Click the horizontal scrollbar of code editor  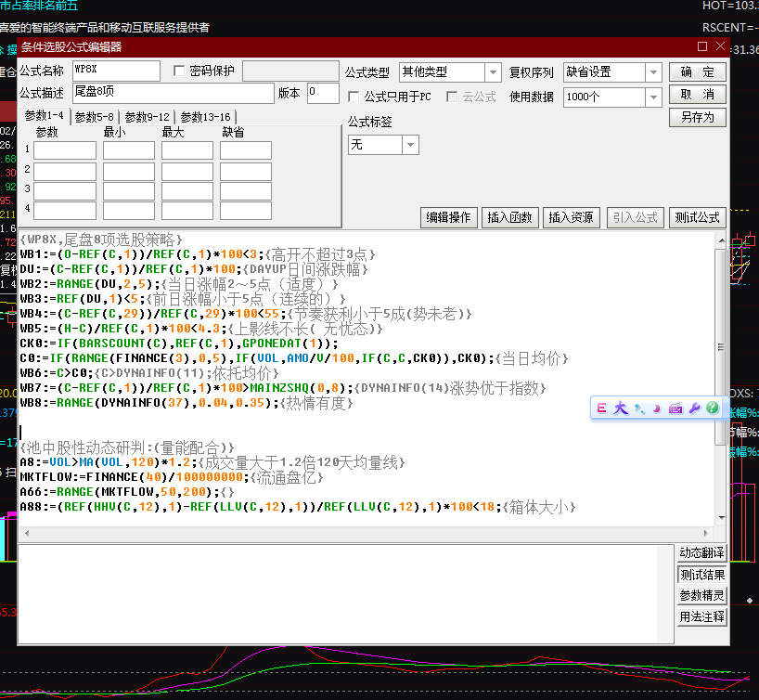[x=366, y=533]
